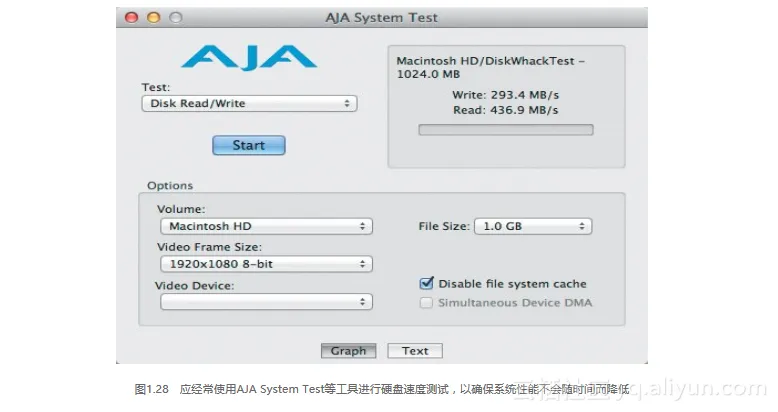Image resolution: width=778 pixels, height=412 pixels.
Task: Click the AJA System Test title bar
Action: [381, 18]
